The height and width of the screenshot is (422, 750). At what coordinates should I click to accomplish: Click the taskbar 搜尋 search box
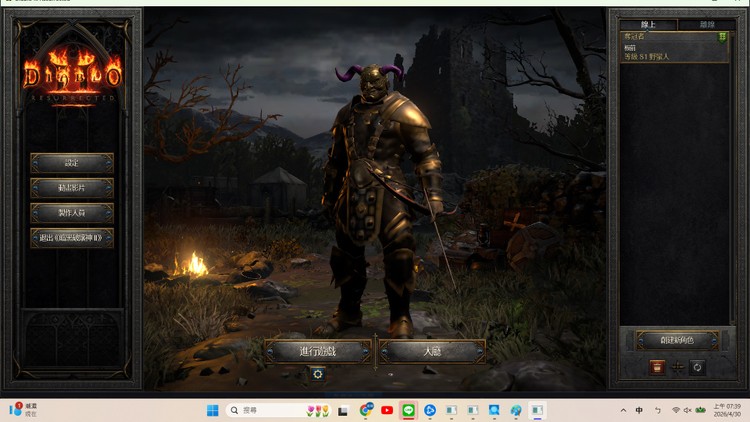[279, 410]
